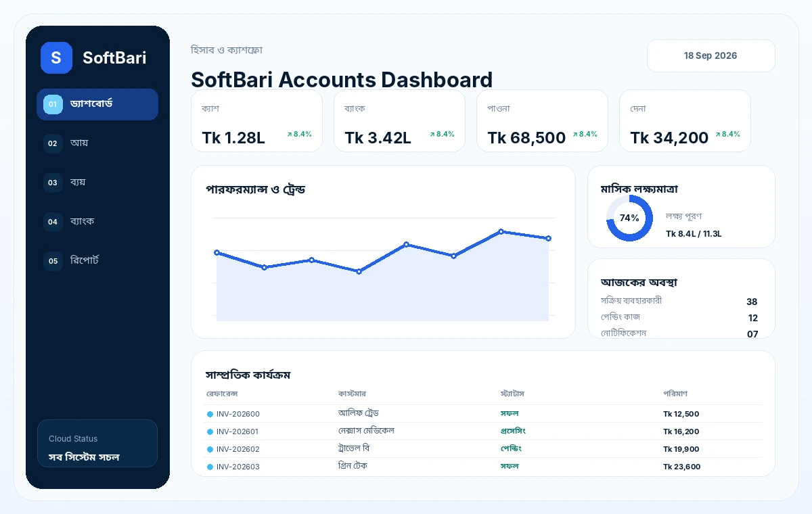Click the কাস্টমার column header
The width and height of the screenshot is (812, 514).
click(x=352, y=394)
